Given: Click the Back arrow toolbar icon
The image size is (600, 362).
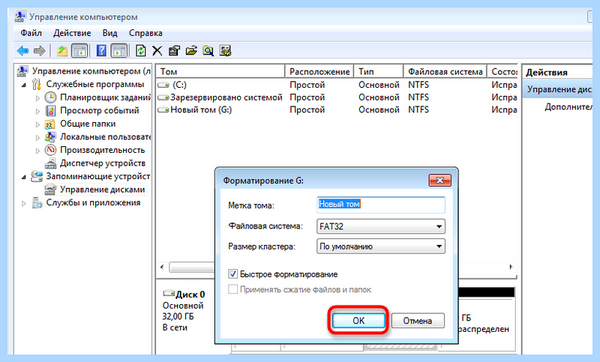Looking at the screenshot, I should pos(23,51).
